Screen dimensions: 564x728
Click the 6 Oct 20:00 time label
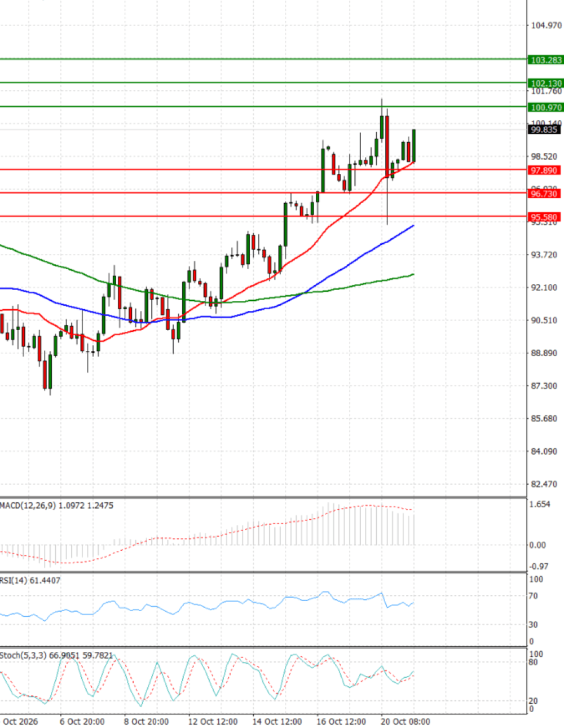82,721
